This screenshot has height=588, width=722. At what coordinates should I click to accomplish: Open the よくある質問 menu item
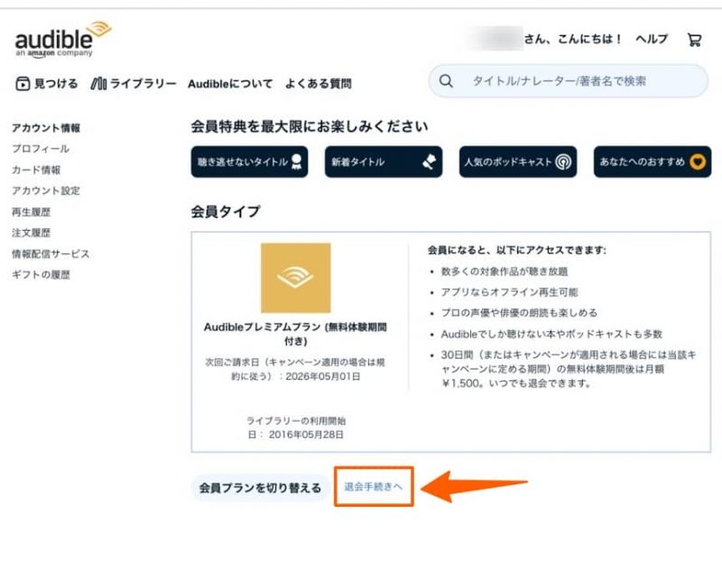pos(319,83)
